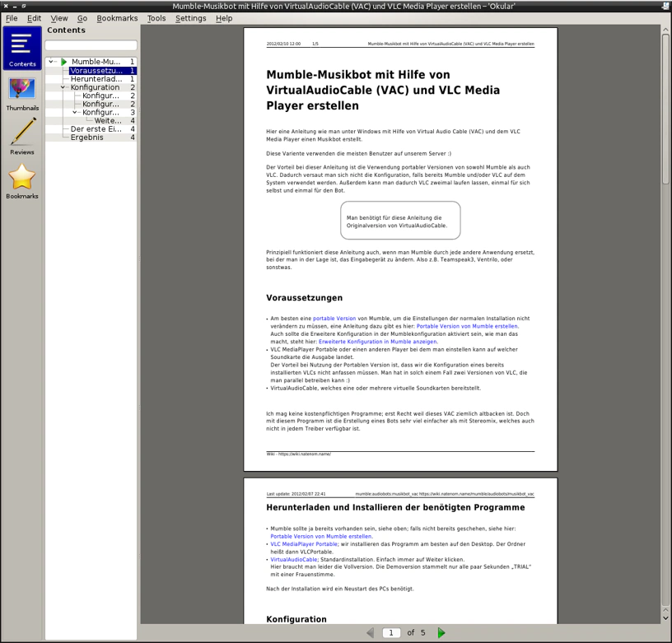Follow 'Portable Version von Mumble erstellen' link on page 2

pos(321,536)
